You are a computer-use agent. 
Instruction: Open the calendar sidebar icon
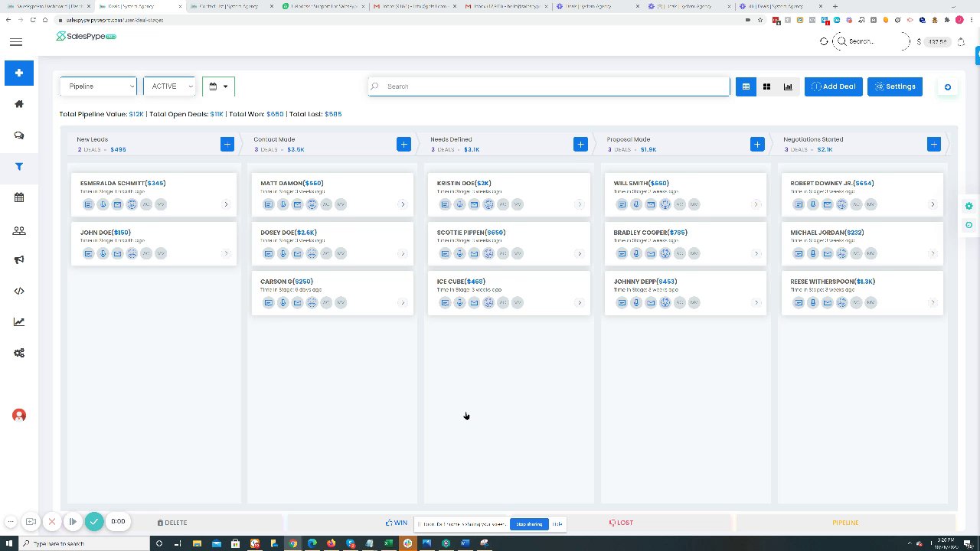coord(19,197)
